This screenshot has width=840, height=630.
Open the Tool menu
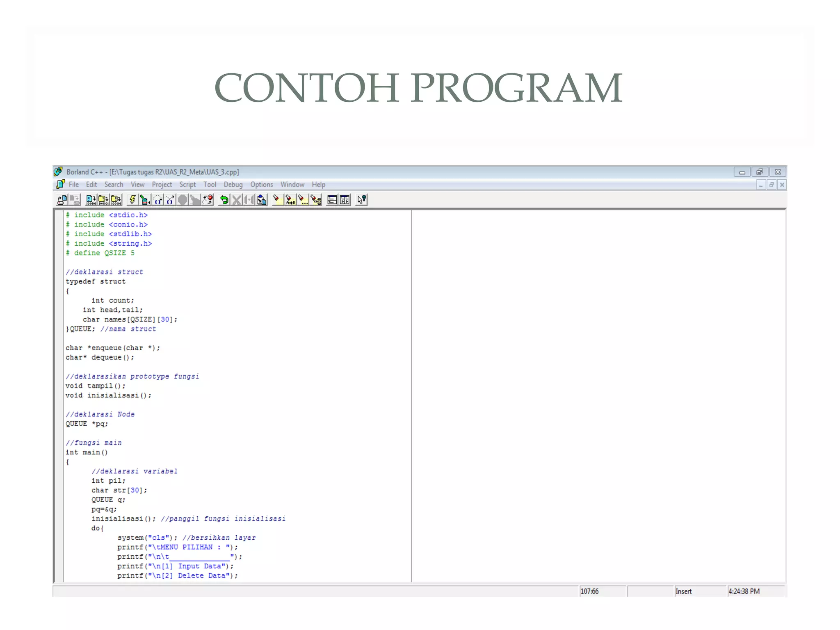(x=210, y=185)
